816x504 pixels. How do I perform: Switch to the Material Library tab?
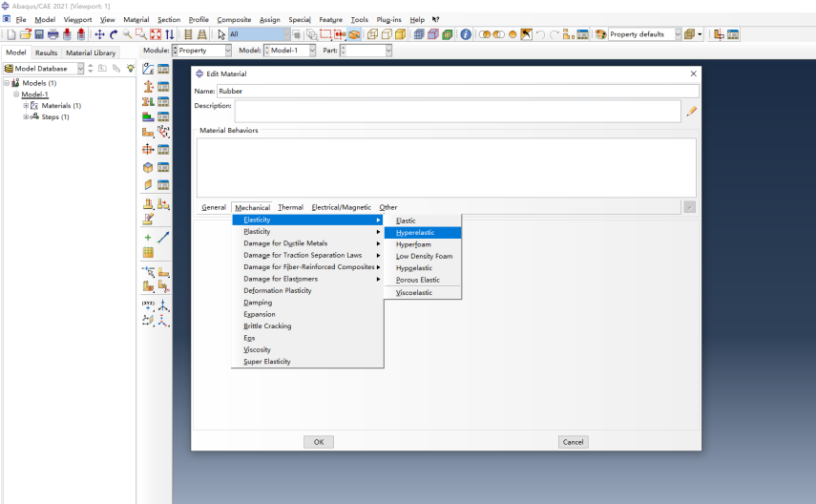(91, 52)
